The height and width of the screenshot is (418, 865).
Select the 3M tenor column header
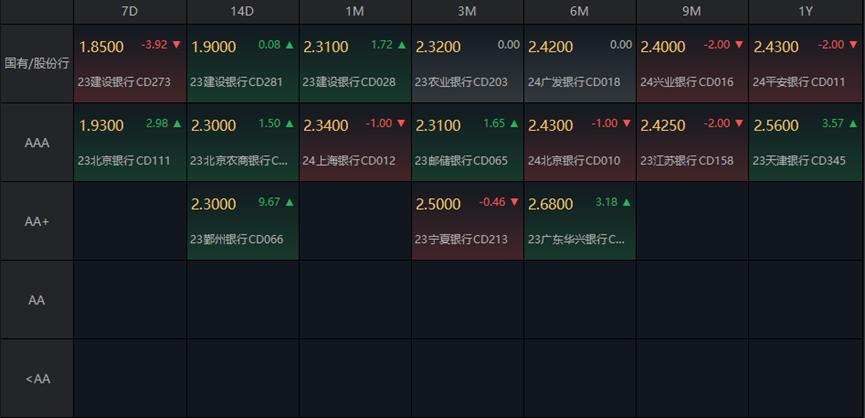[467, 11]
